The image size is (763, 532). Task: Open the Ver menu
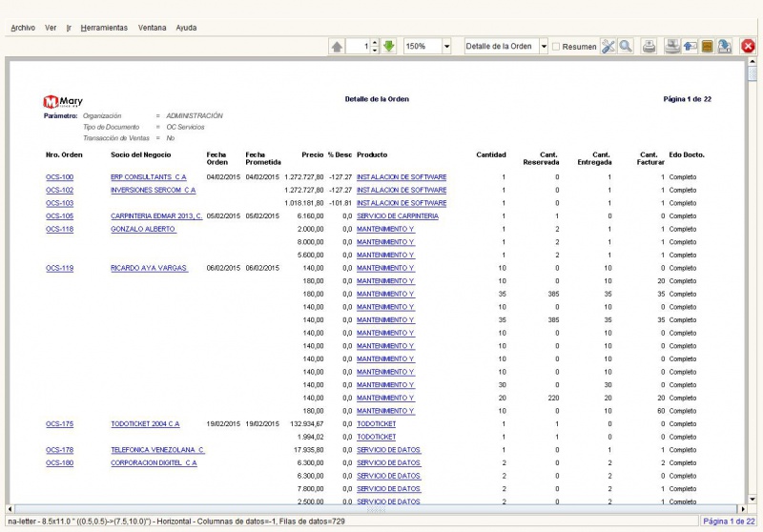tap(51, 28)
